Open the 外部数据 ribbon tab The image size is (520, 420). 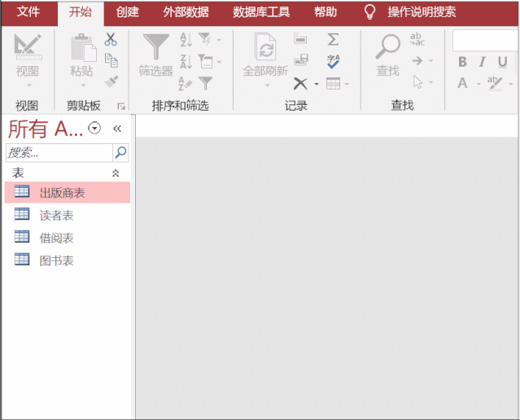[186, 12]
